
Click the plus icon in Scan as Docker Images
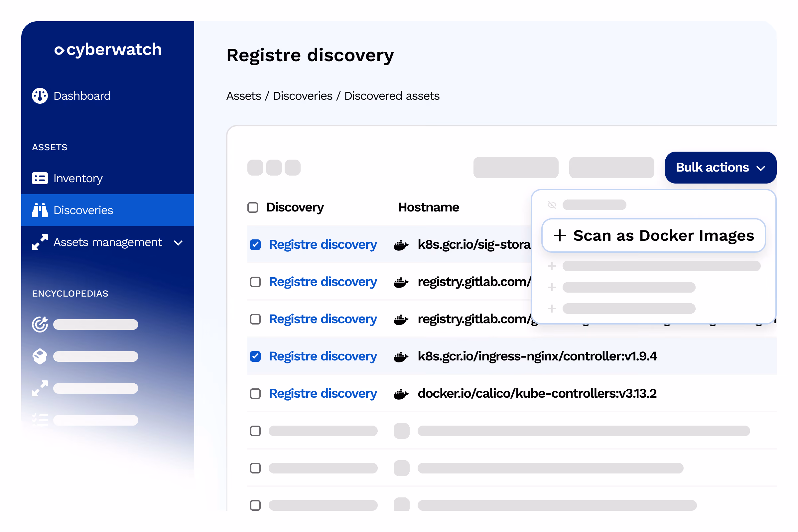tap(560, 235)
